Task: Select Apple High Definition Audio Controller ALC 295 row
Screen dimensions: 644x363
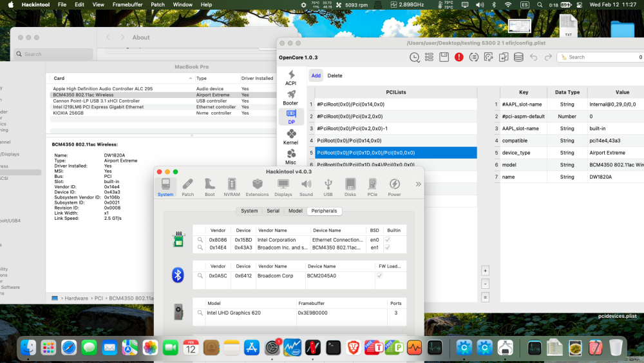Action: click(x=163, y=89)
